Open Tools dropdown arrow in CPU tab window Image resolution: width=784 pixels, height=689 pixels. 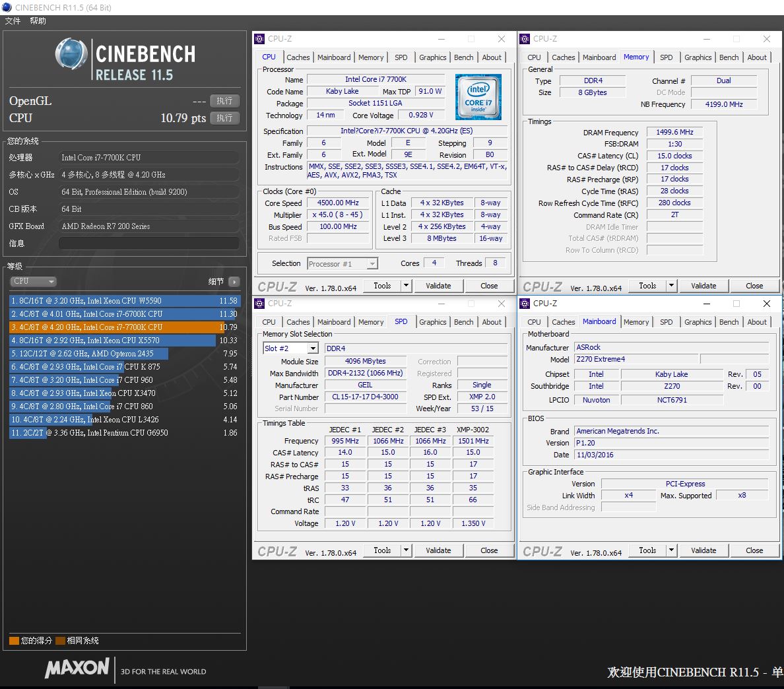pyautogui.click(x=406, y=286)
